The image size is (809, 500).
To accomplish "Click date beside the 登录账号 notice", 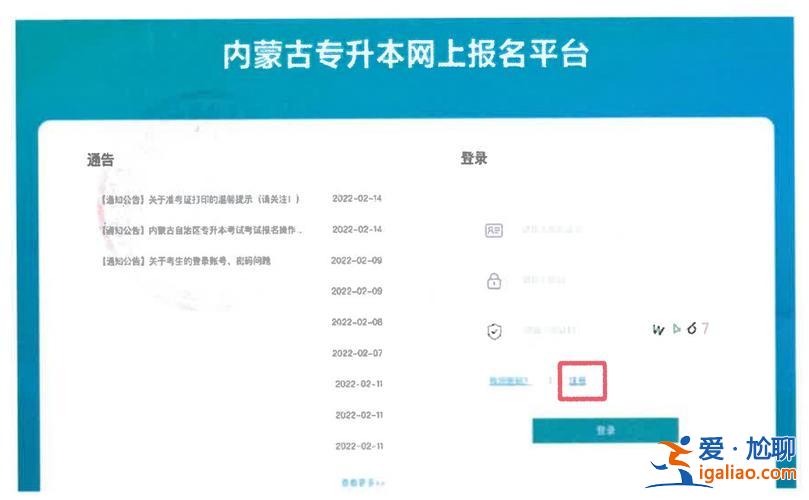I will 357,261.
